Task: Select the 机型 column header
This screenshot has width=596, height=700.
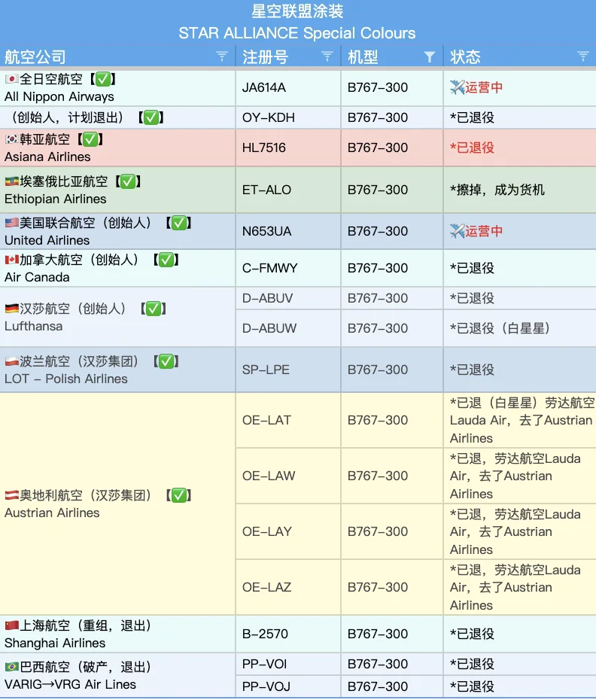Action: pyautogui.click(x=392, y=56)
